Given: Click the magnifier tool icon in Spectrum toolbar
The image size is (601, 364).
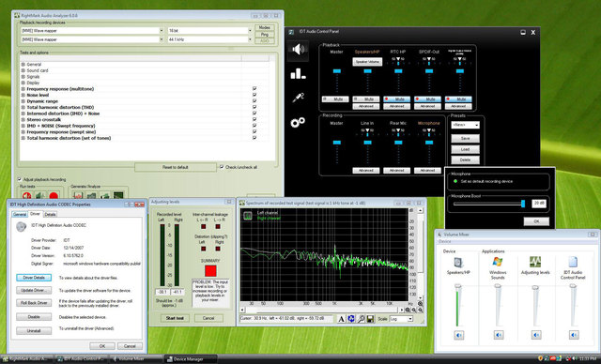Looking at the screenshot, I should tap(361, 319).
